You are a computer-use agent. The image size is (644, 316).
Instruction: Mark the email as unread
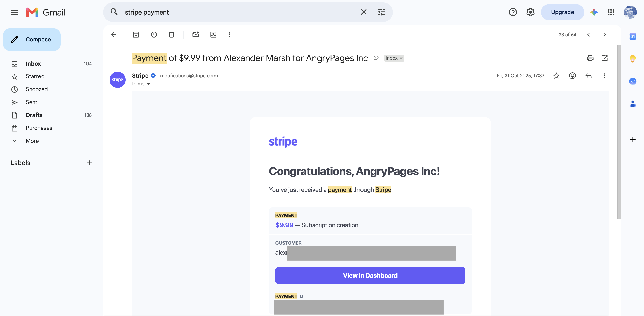pos(195,34)
